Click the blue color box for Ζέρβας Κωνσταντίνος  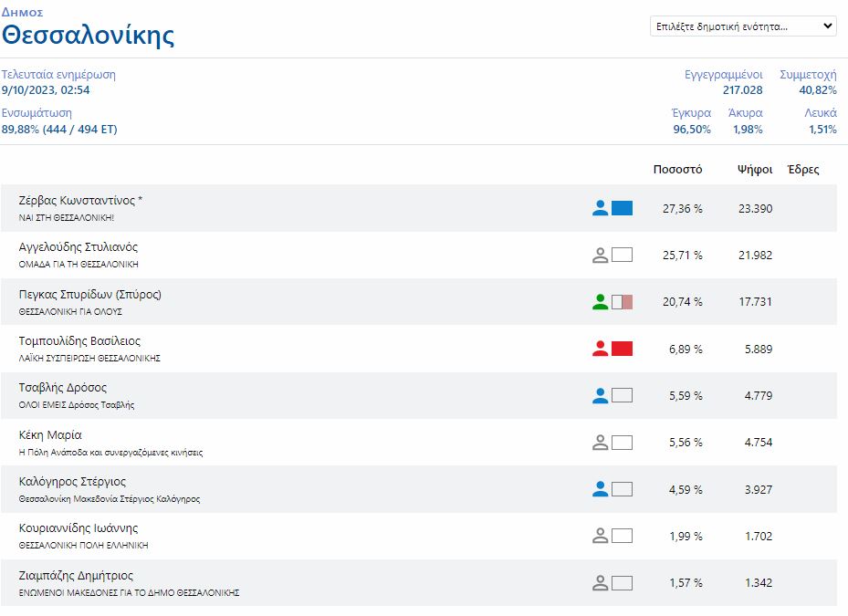(622, 208)
